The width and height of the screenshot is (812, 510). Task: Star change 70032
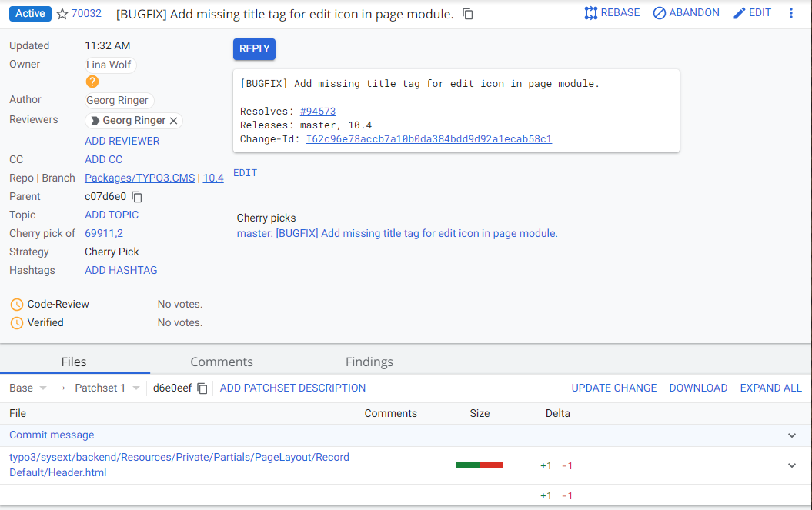(x=62, y=14)
